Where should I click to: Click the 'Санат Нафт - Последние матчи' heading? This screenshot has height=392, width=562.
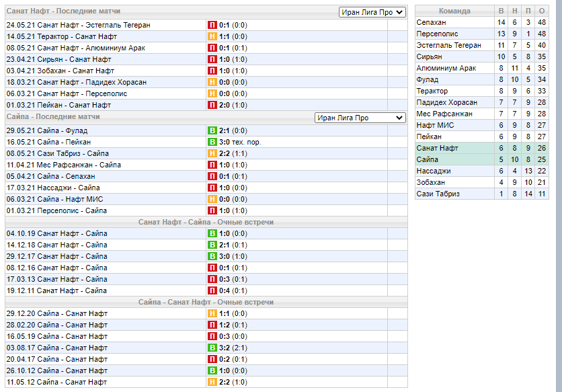point(63,11)
